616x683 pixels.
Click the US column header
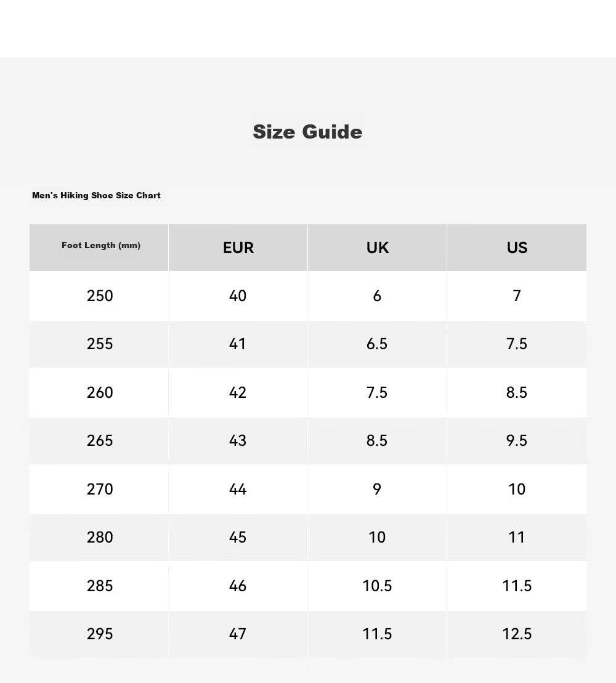click(x=517, y=248)
